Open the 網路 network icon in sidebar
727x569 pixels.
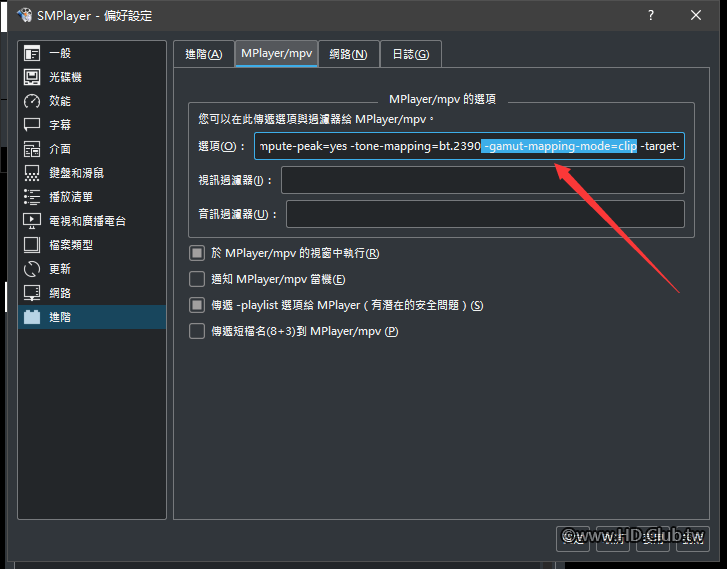point(32,293)
